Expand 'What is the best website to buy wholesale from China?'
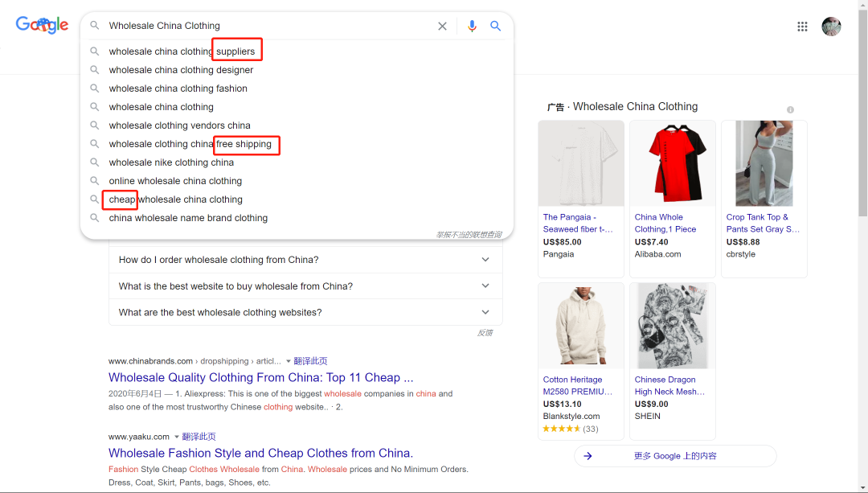 tap(305, 286)
